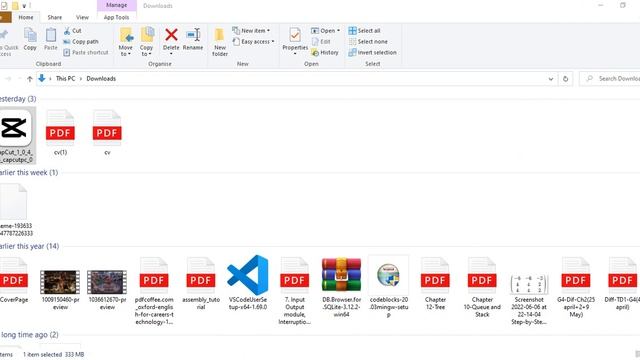Select the CapCut installer file
This screenshot has width=640, height=360.
pyautogui.click(x=17, y=136)
